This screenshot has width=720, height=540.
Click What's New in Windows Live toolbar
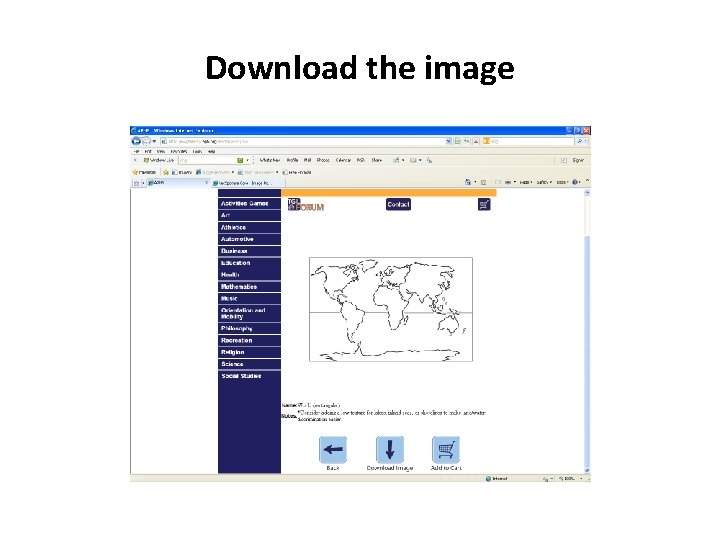270,160
